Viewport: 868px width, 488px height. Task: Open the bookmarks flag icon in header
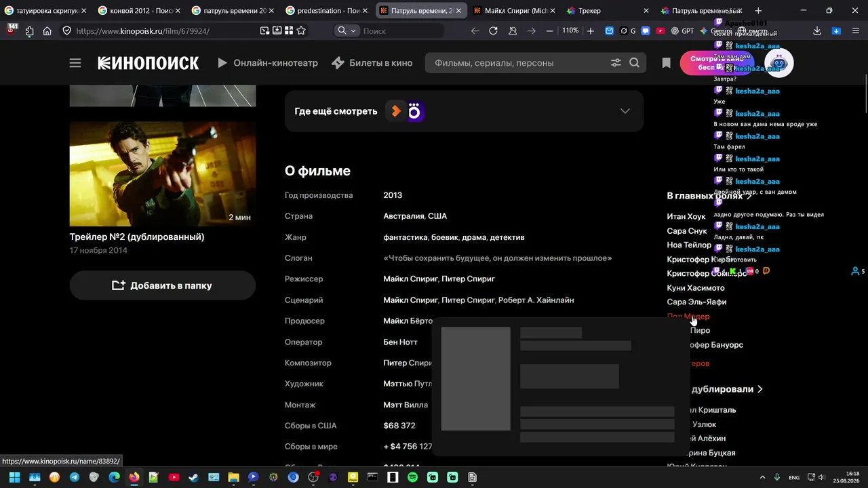pyautogui.click(x=667, y=63)
